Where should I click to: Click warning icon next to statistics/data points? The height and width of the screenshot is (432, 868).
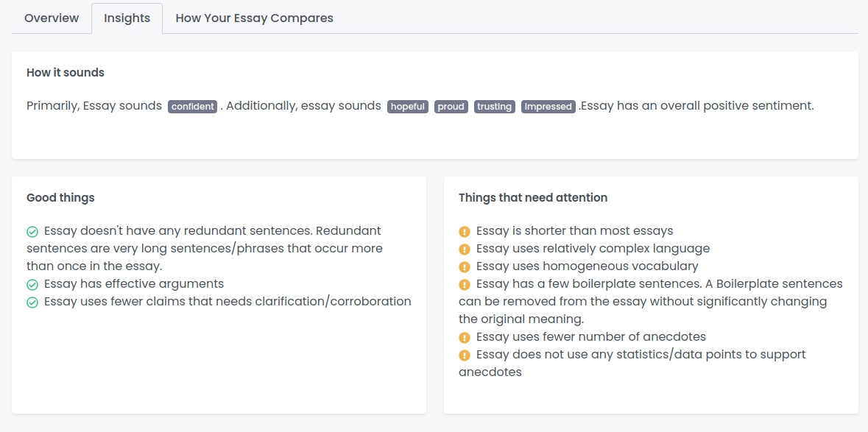click(465, 355)
